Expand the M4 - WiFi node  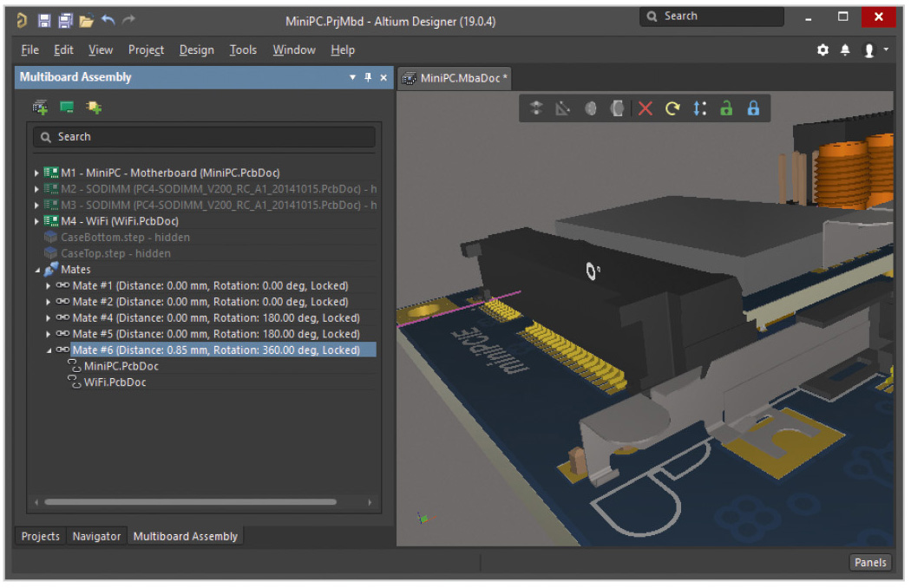pos(36,221)
